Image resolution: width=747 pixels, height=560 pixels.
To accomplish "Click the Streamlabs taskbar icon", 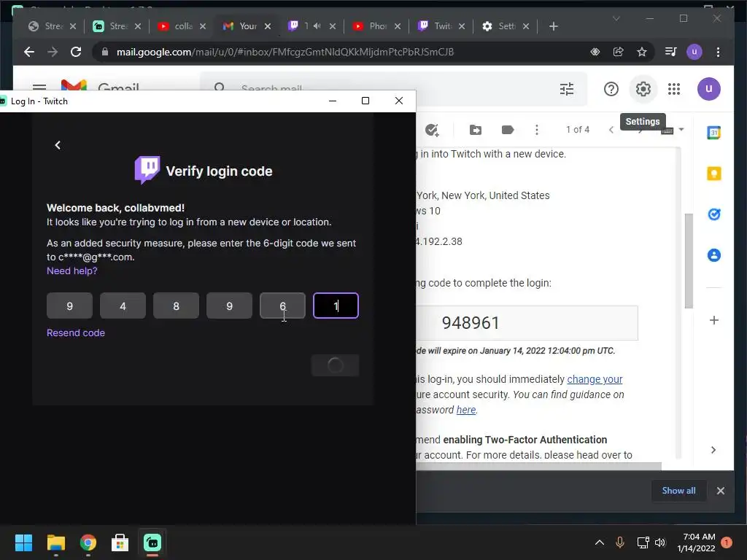I will click(152, 542).
